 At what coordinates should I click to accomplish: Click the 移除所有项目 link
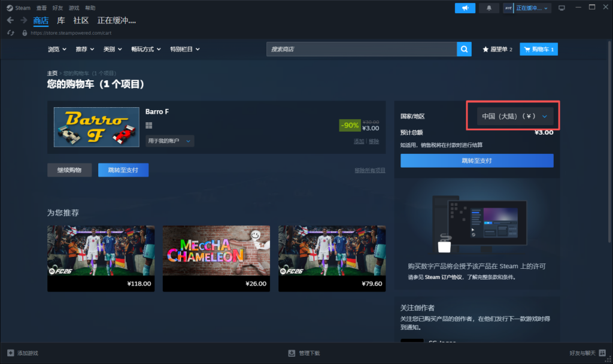[370, 171]
